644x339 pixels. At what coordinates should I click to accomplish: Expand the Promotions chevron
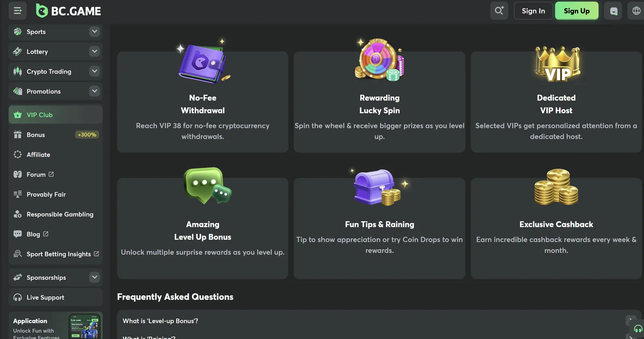pyautogui.click(x=94, y=91)
